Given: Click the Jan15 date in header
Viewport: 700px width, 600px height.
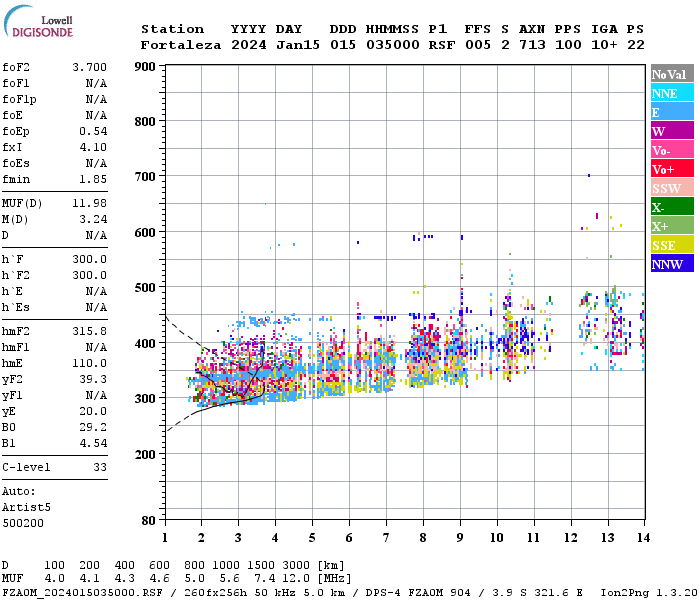Looking at the screenshot, I should point(298,45).
